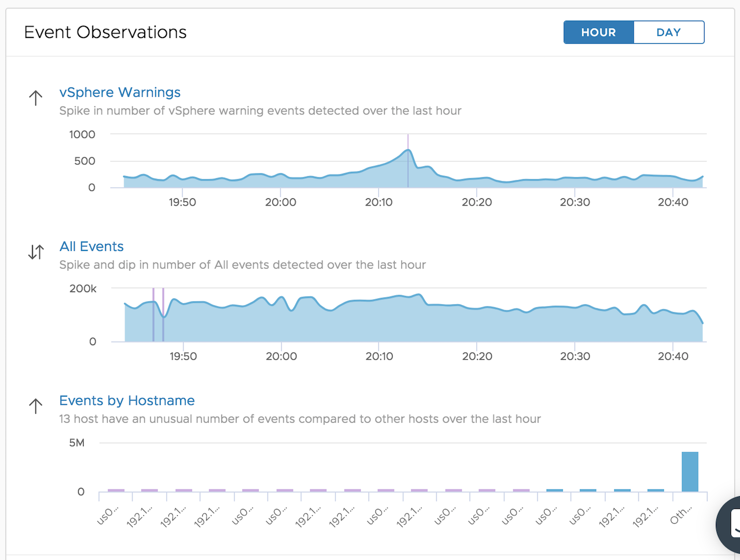Screen dimensions: 740x560
Task: Switch to the HOUR view tab
Action: pyautogui.click(x=598, y=33)
